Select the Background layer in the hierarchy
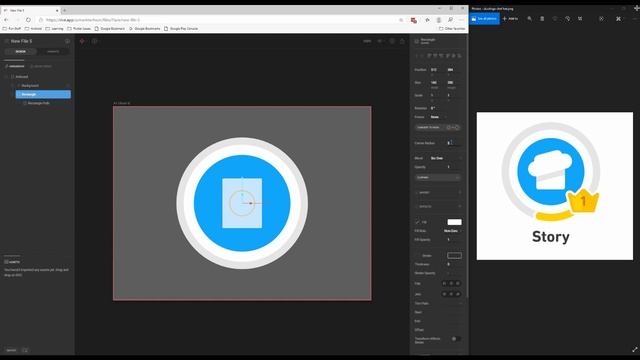The height and width of the screenshot is (360, 640). [30, 86]
